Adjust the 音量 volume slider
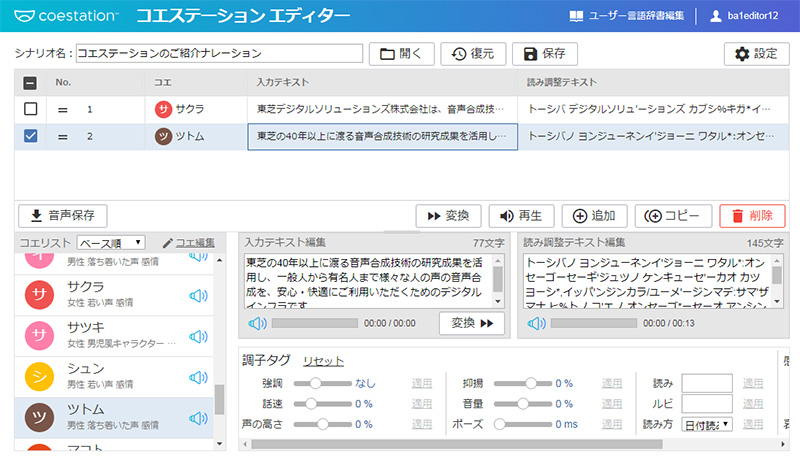Screen dimensions: 800x465 click(x=522, y=404)
